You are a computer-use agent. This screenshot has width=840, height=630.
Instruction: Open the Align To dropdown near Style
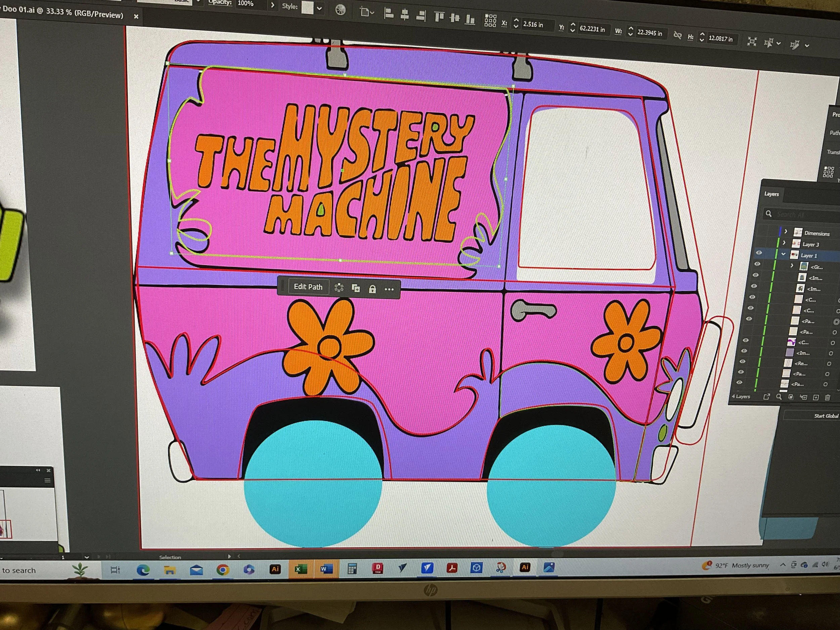367,12
